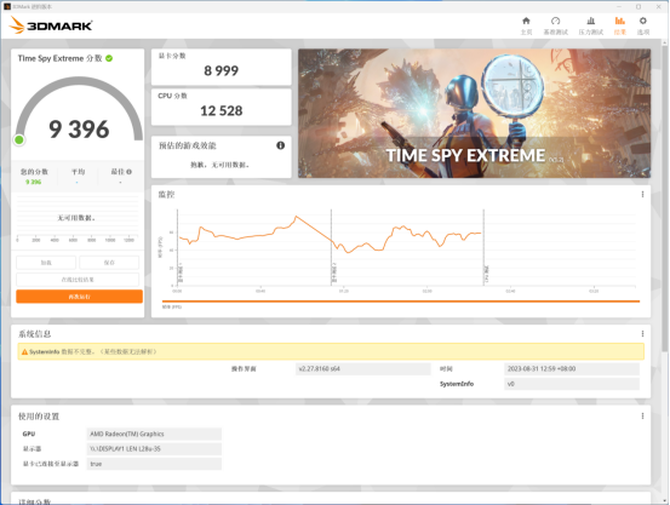Click the orange 再次运行 run again button
The width and height of the screenshot is (670, 505).
pos(79,297)
